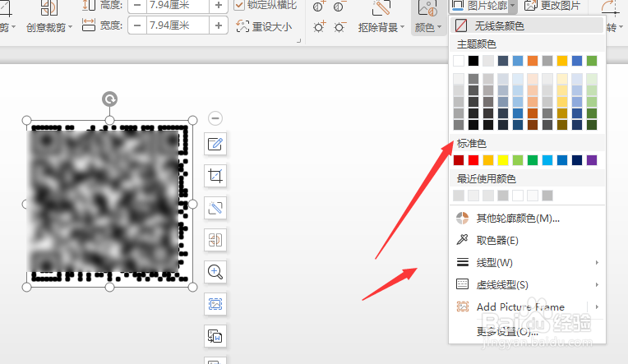This screenshot has height=364, width=628.
Task: Click the picture frame icon in floating toolbar
Action: click(215, 304)
